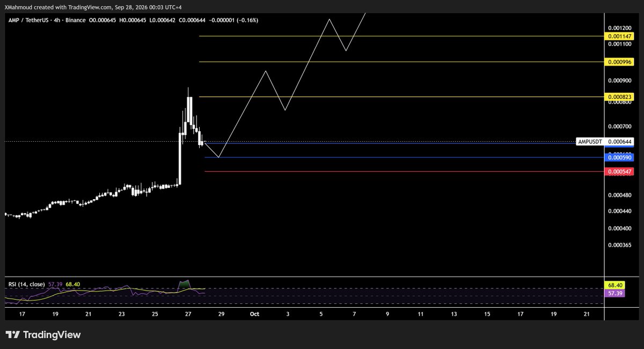Select the yellow horizontal line at 0.000996
644x349 pixels.
401,62
